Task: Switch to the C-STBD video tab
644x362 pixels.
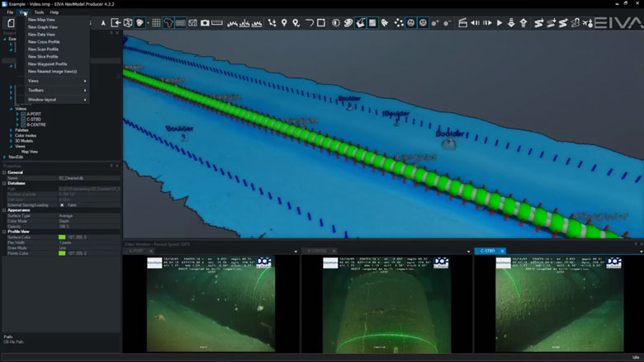Action: 490,251
